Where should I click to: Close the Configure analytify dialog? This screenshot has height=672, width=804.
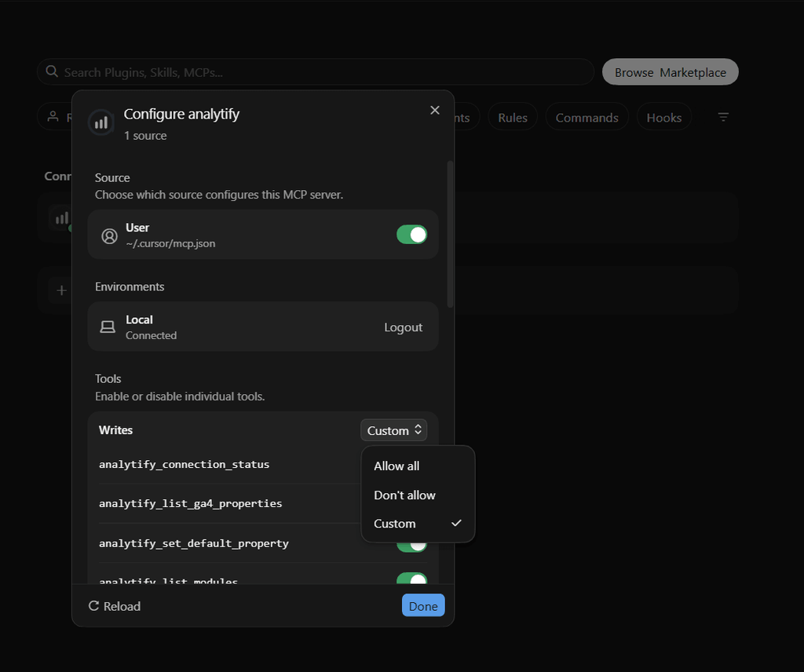pos(435,110)
